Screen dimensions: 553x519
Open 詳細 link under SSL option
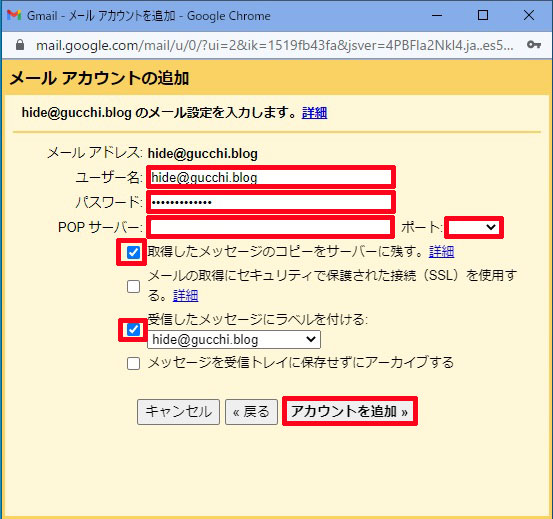(186, 295)
